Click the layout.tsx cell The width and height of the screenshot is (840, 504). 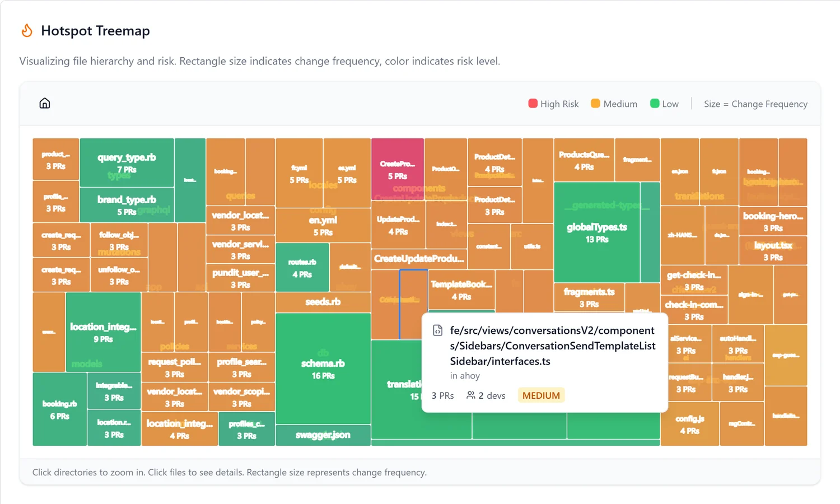[773, 250]
